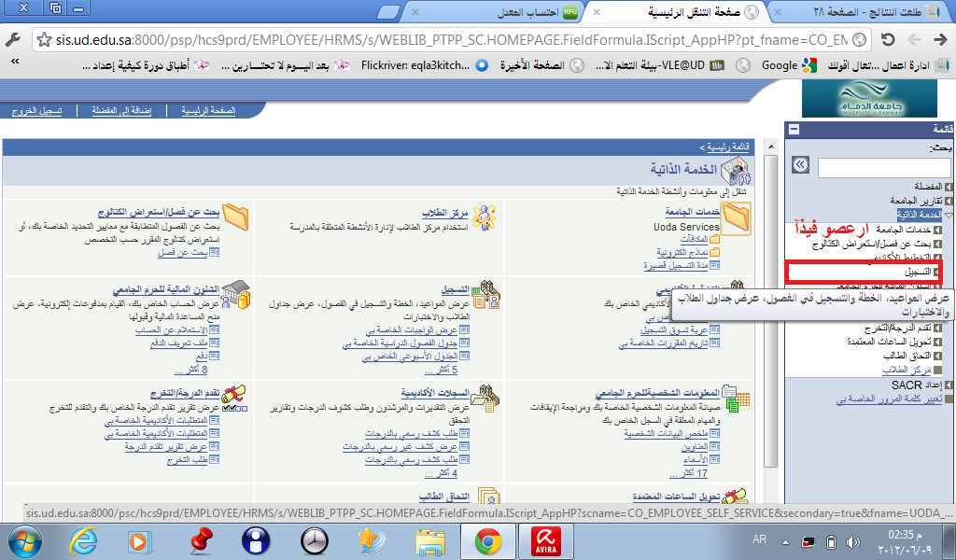Viewport: 956px width, 560px height.
Task: Click the page icon beside طلب التخرج
Action: pos(214,460)
